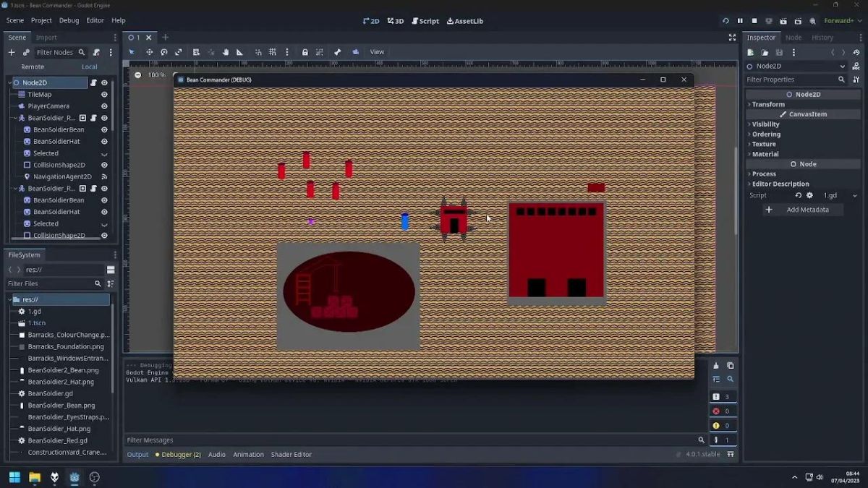Select BeanSoldier.gd in FileSystem
Viewport: 868px width, 488px height.
pos(50,394)
